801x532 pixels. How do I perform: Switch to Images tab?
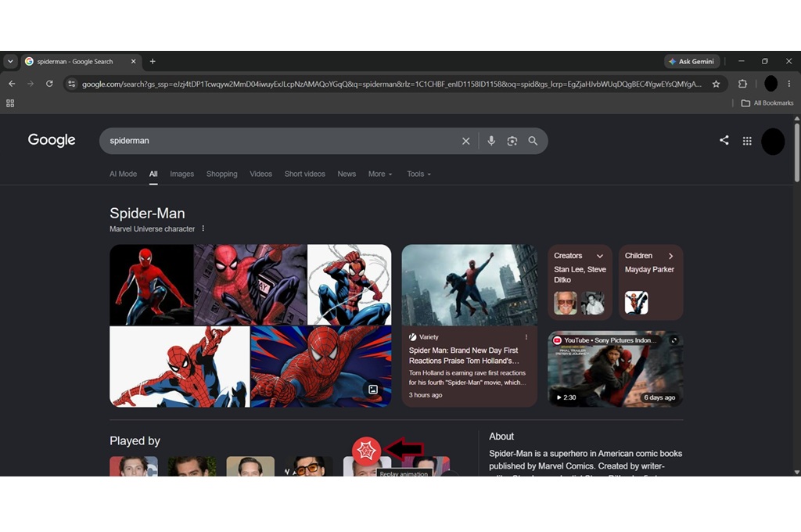181,174
